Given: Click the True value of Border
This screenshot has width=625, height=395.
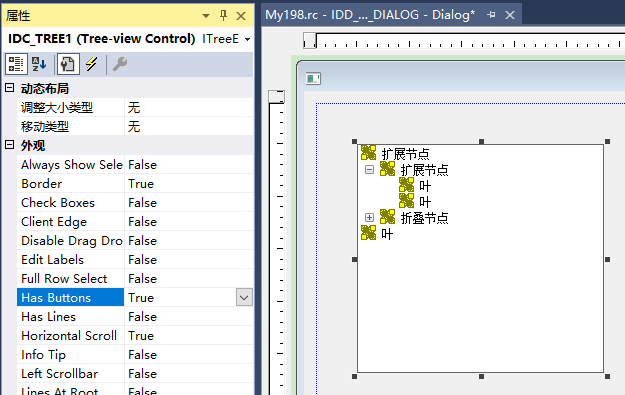Looking at the screenshot, I should pos(141,183).
